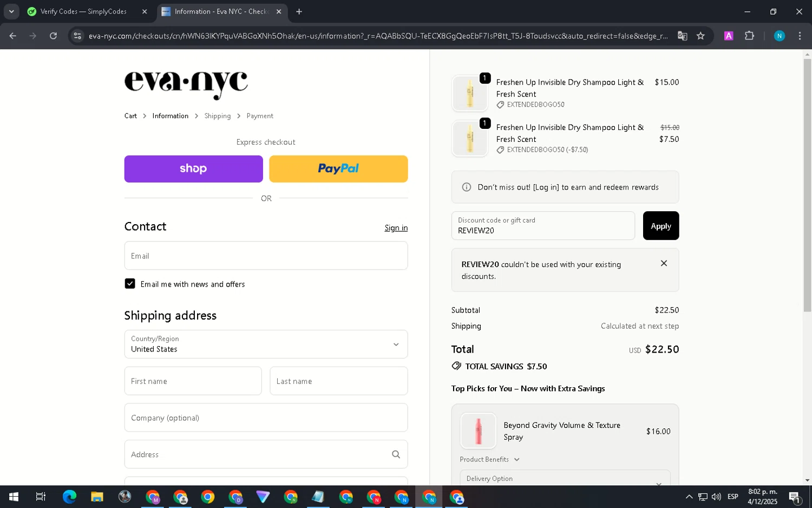Focus the Last name field
Image resolution: width=812 pixels, height=508 pixels.
[338, 381]
